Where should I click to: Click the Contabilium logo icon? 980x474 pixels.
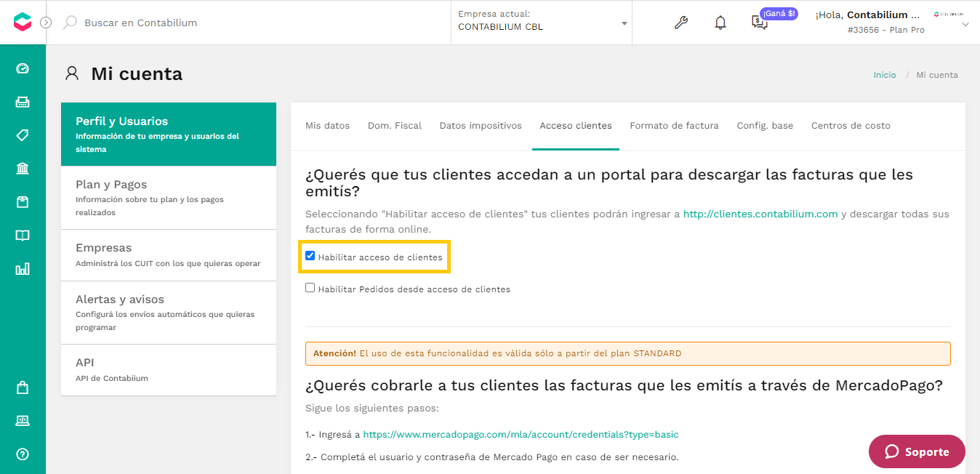coord(23,22)
